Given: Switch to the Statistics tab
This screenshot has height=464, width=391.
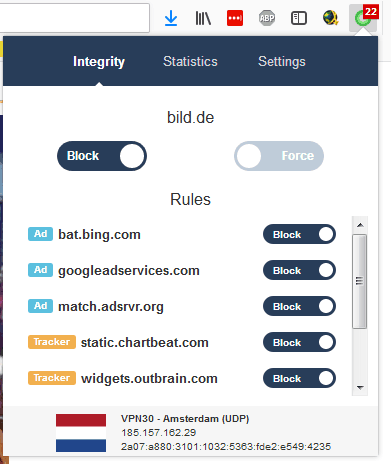Looking at the screenshot, I should click(x=190, y=62).
